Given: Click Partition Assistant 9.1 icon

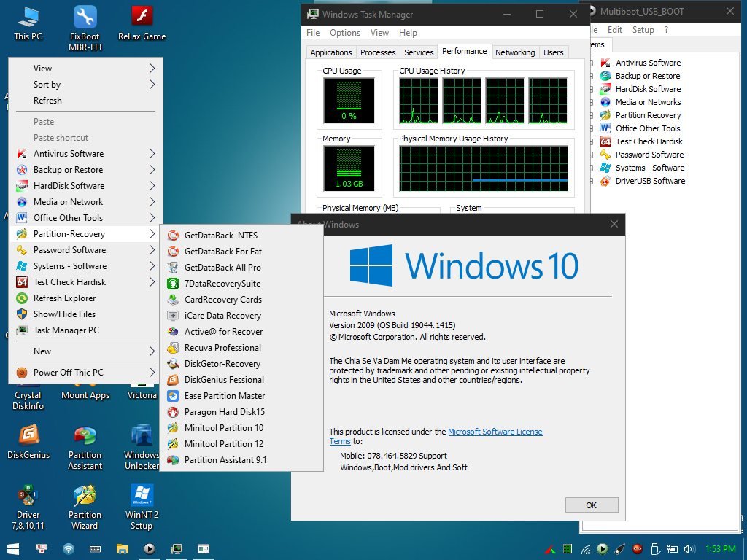Looking at the screenshot, I should click(173, 460).
